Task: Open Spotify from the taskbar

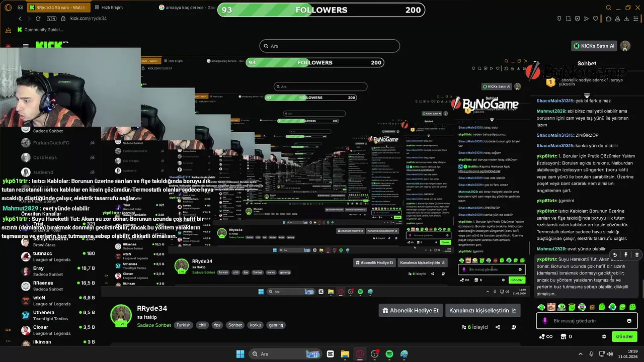Action: (x=389, y=354)
